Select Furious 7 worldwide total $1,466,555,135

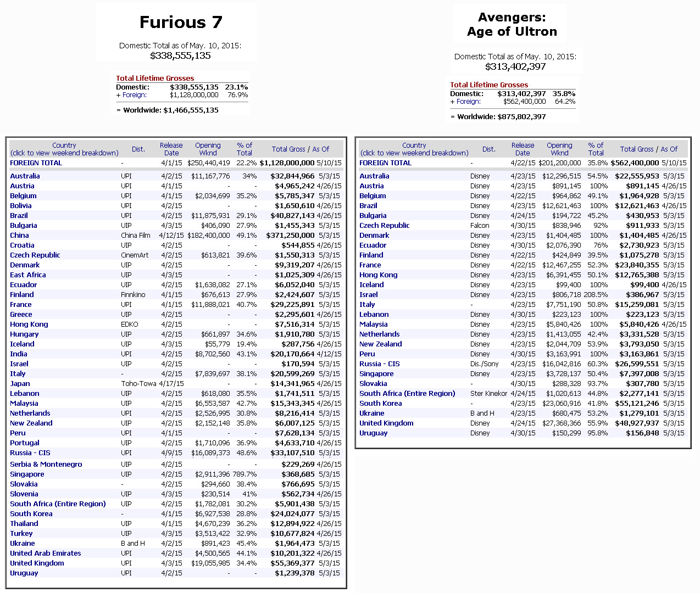point(191,110)
